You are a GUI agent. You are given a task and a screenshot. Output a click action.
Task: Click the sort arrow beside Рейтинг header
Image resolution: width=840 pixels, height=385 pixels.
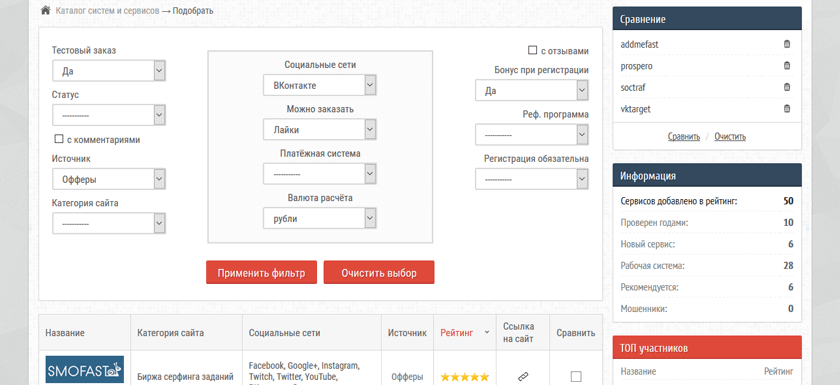(x=486, y=333)
